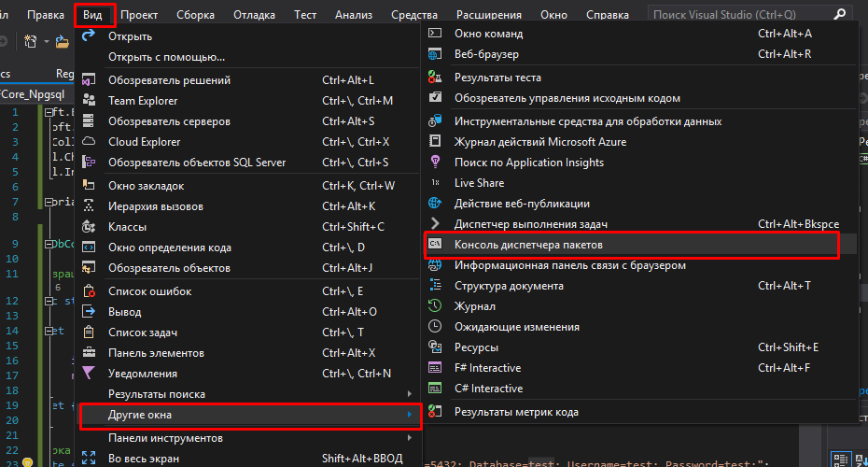Collapse the code region at line 9

pos(49,244)
